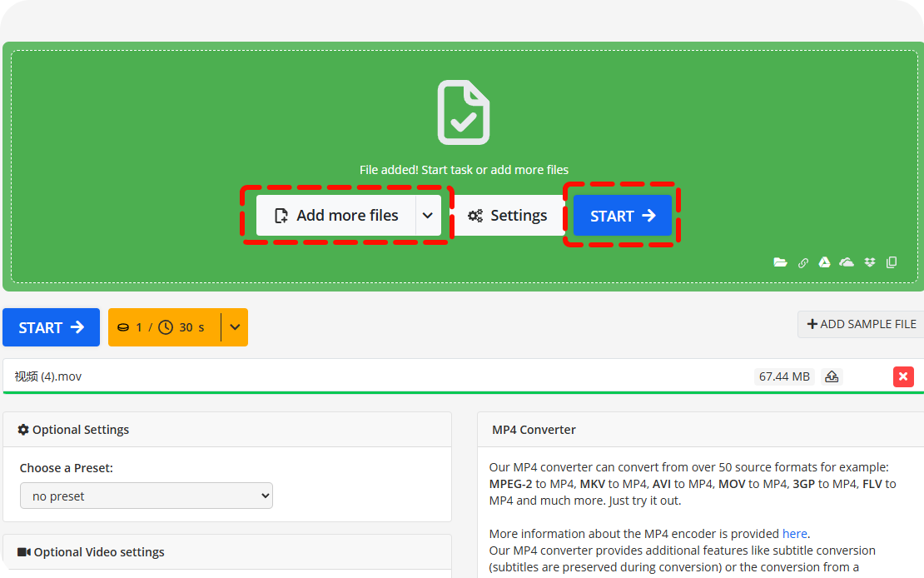This screenshot has width=924, height=578.
Task: Click ADD SAMPLE FILE button
Action: pos(861,324)
